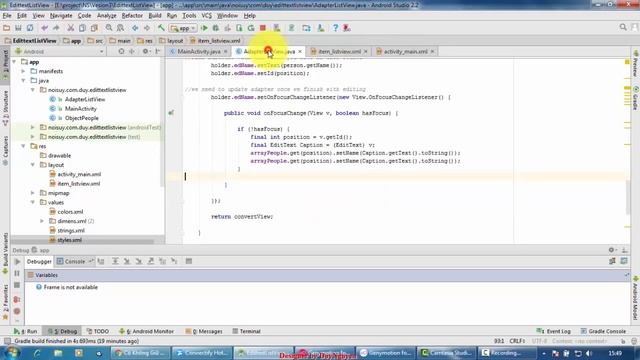Screen dimensions: 640x360
Task: Click the Synchronize toolbar icon
Action: pyautogui.click(x=30, y=28)
